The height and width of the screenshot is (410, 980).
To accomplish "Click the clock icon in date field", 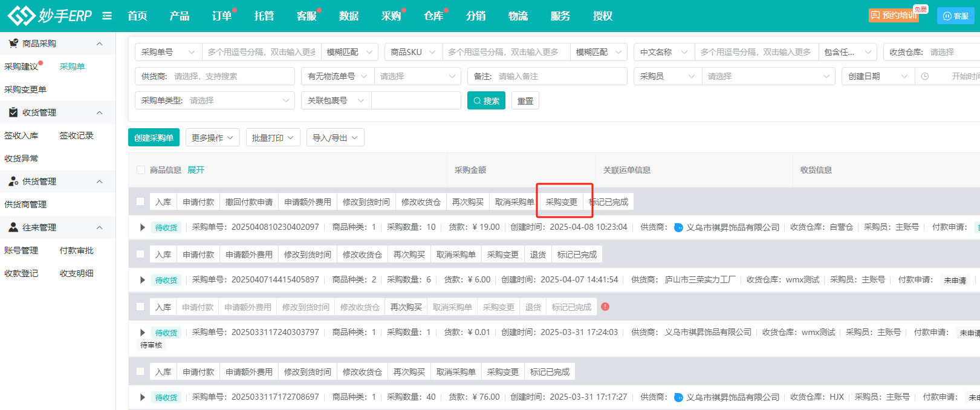I will [925, 76].
